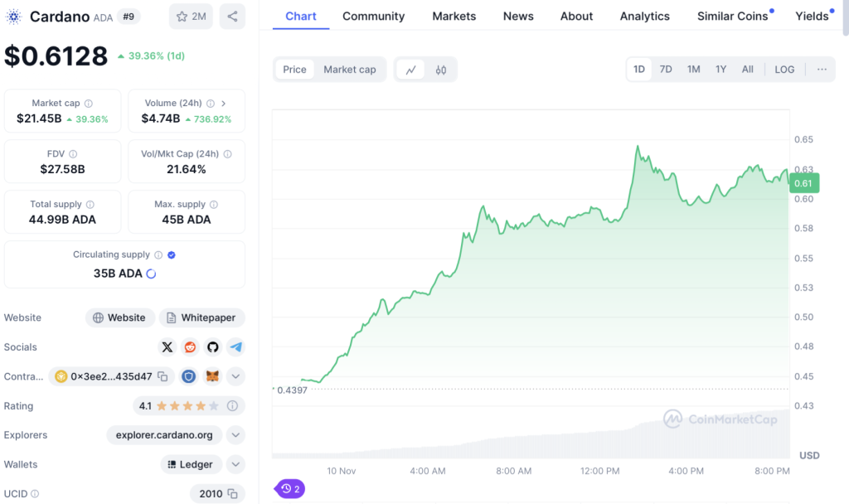Click the green 0.61 current price label
Screen dimensions: 849x504
coord(804,183)
